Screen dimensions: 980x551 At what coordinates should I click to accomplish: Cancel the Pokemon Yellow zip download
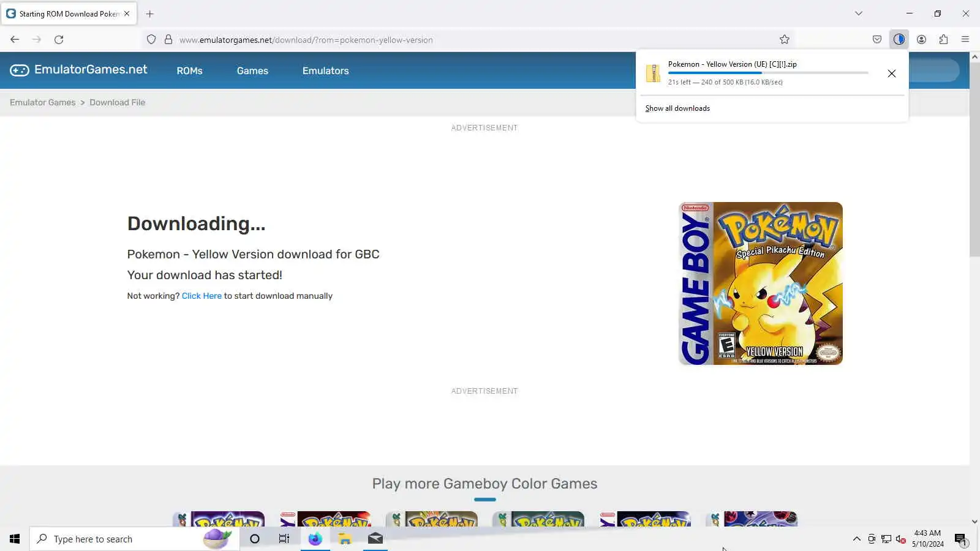pyautogui.click(x=892, y=73)
